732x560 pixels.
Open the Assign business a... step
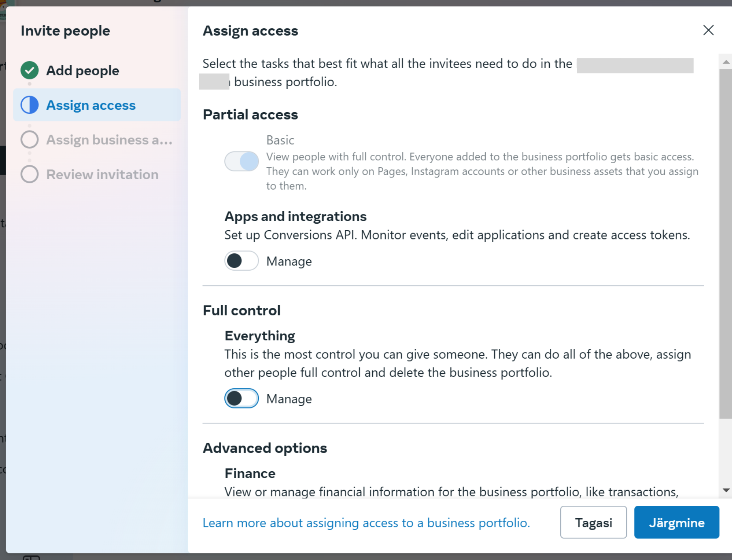109,140
